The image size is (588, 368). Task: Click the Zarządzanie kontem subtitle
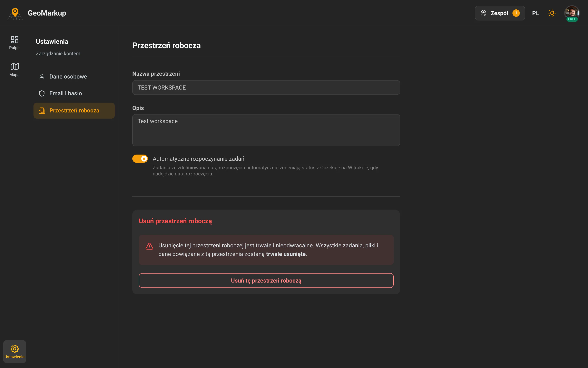click(x=58, y=54)
